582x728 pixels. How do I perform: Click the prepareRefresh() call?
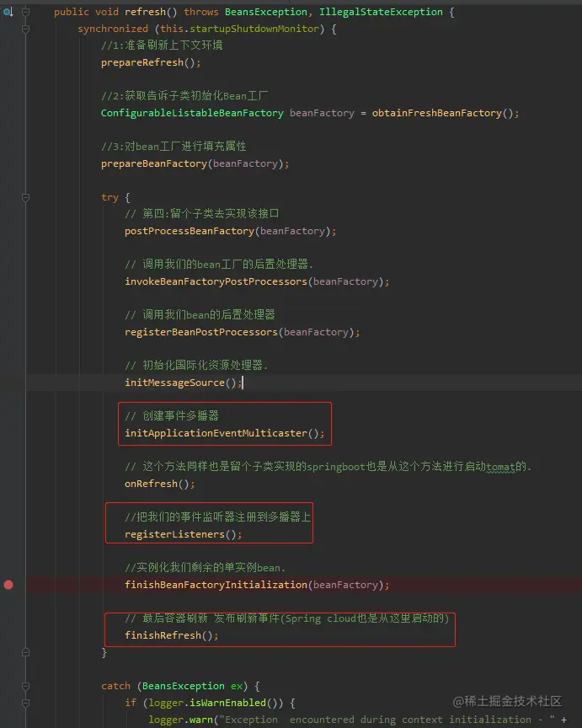[151, 62]
